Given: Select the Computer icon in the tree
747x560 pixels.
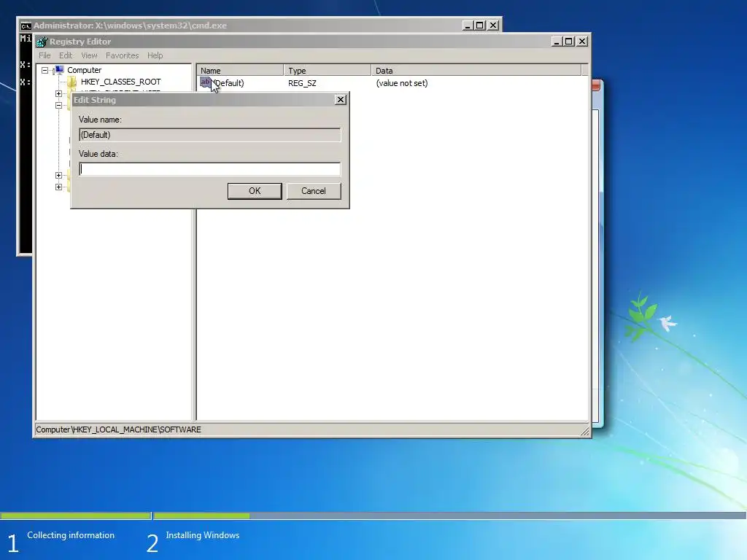Looking at the screenshot, I should point(59,70).
